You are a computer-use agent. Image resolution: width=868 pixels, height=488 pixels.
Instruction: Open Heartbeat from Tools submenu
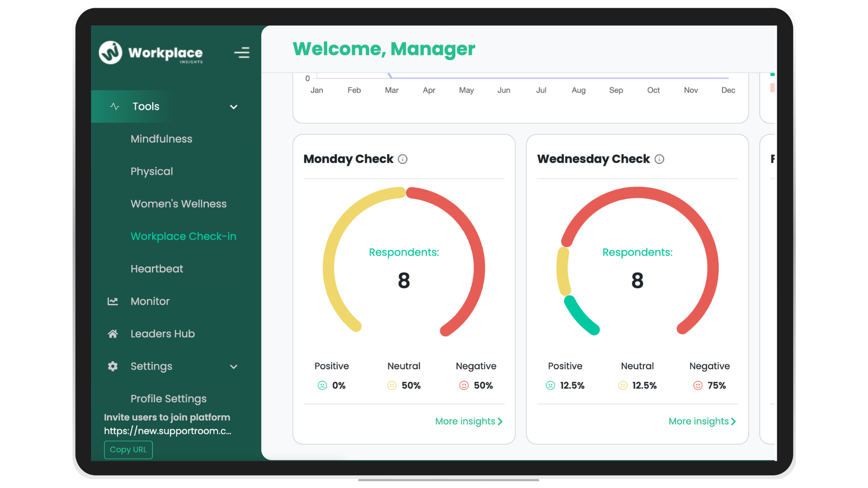tap(157, 269)
